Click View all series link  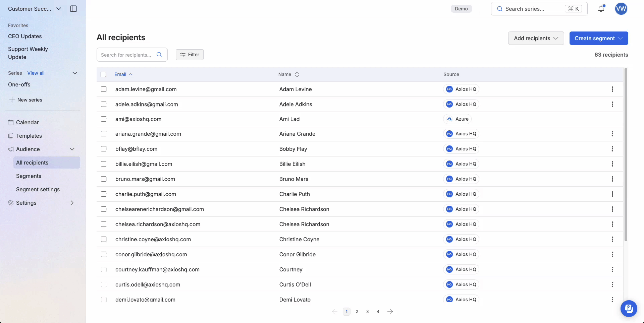pyautogui.click(x=36, y=73)
